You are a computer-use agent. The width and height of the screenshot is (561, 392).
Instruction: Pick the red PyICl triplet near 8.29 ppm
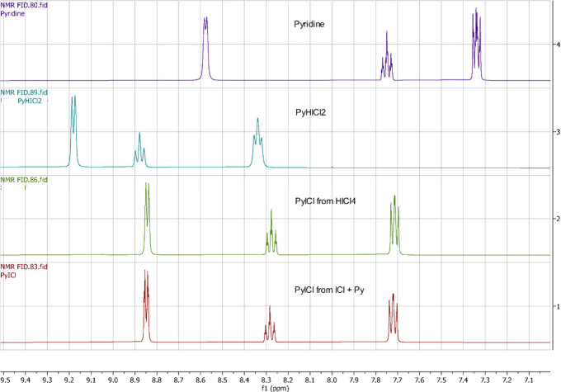[x=270, y=324]
